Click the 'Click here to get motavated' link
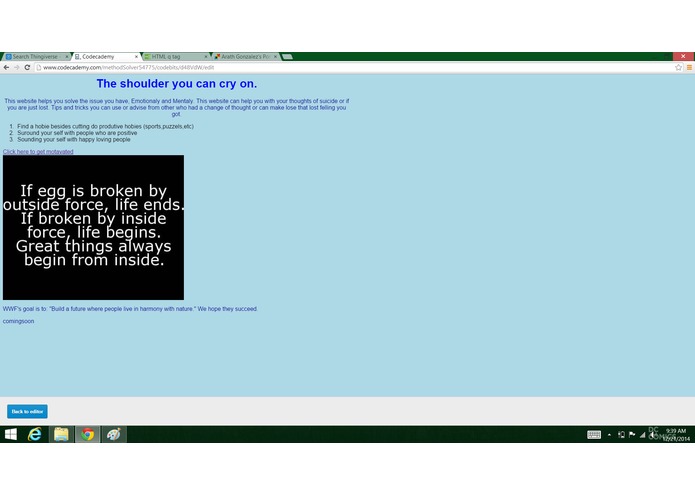This screenshot has width=695, height=494. (38, 152)
